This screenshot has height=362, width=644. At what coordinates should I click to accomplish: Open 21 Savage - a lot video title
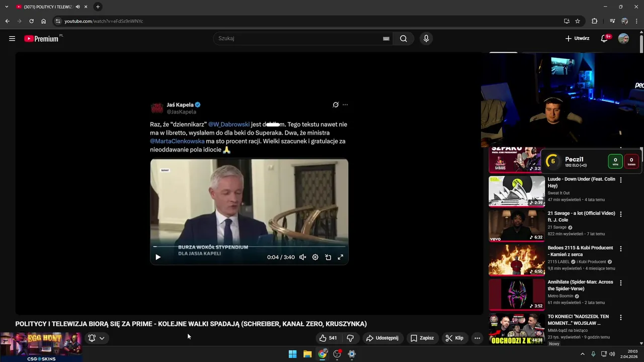(x=581, y=216)
